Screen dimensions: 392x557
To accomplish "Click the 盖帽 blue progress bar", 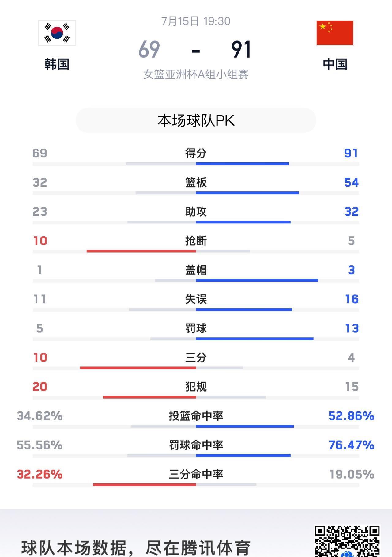I will point(257,280).
